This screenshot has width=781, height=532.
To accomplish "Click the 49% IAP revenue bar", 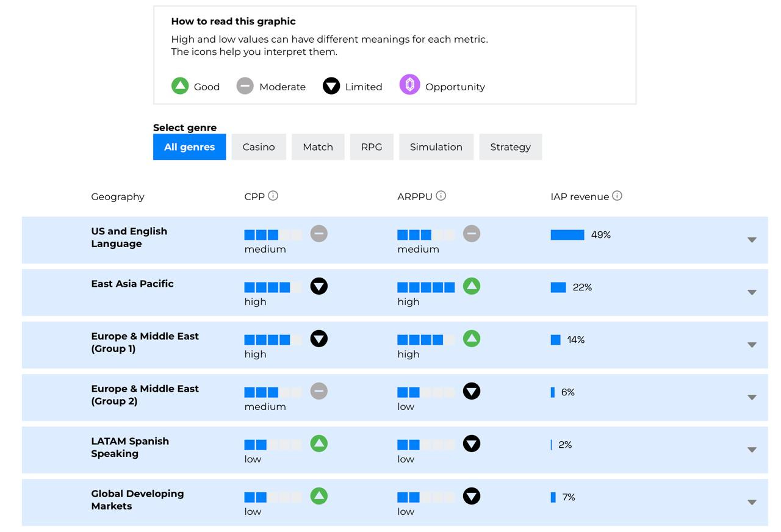I will (567, 235).
